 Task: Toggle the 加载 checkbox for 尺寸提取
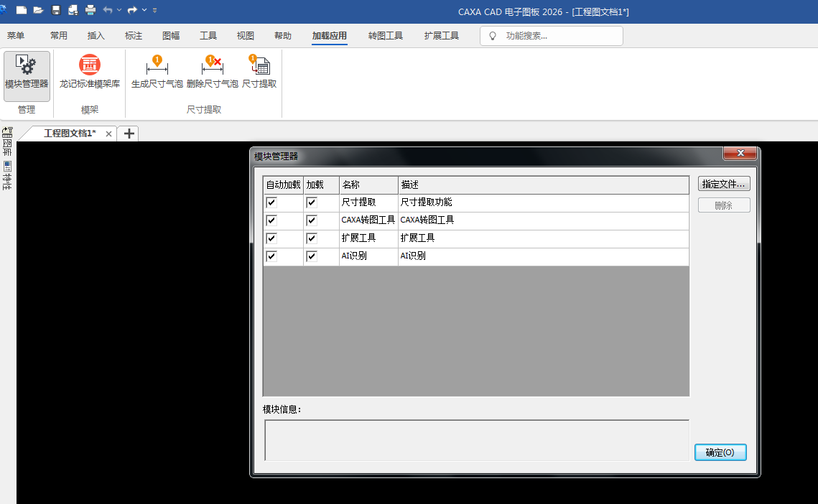tap(310, 202)
